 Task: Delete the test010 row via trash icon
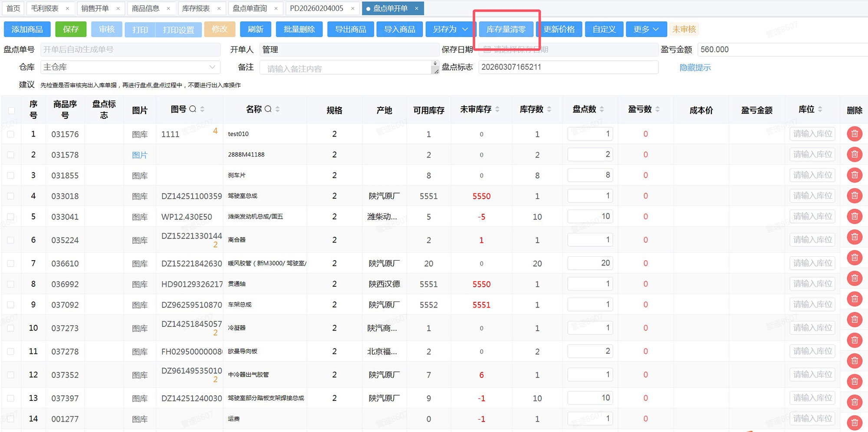coord(854,134)
